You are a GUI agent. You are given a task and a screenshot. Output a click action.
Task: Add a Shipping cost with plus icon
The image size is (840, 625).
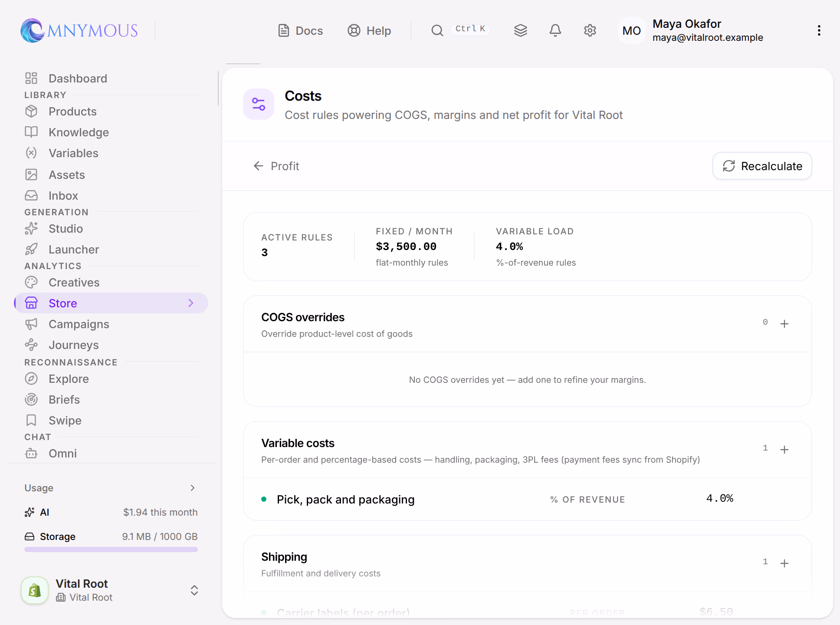[784, 563]
